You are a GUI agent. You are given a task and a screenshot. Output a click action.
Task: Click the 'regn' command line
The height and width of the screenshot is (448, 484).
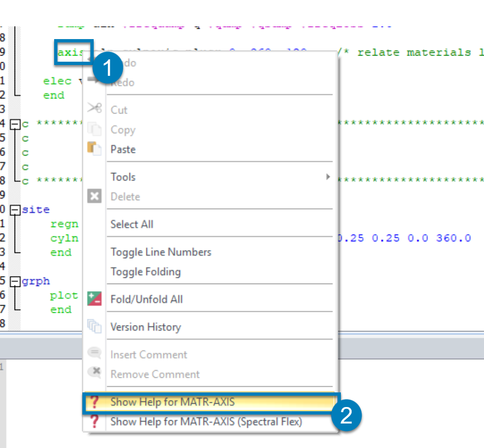point(64,224)
